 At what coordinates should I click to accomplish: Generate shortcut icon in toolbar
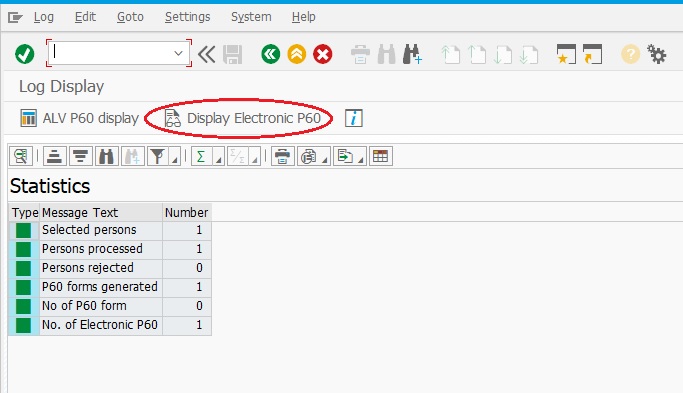(x=592, y=54)
